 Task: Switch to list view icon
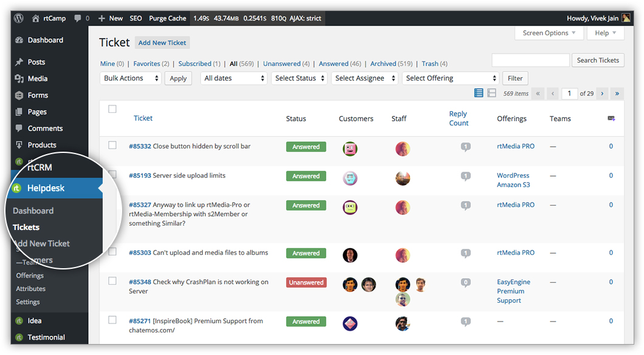[479, 93]
